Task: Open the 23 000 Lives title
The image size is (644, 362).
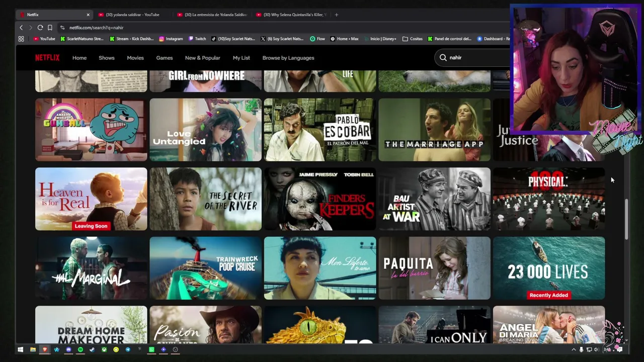Action: [x=549, y=268]
